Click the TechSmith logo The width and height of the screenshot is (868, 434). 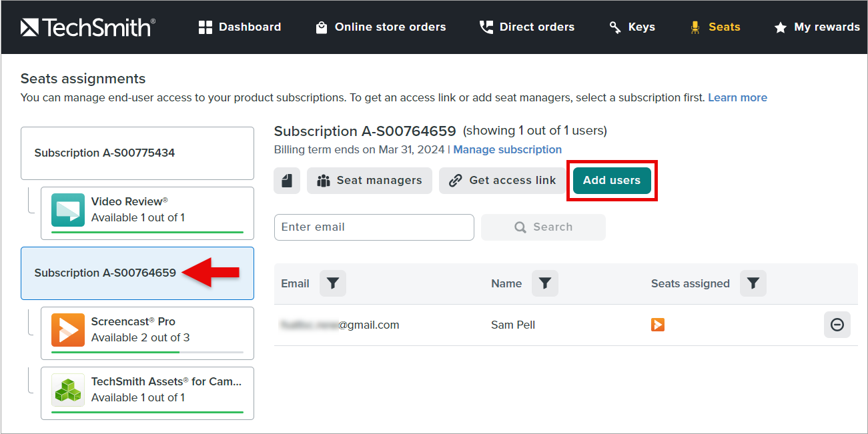click(x=88, y=27)
